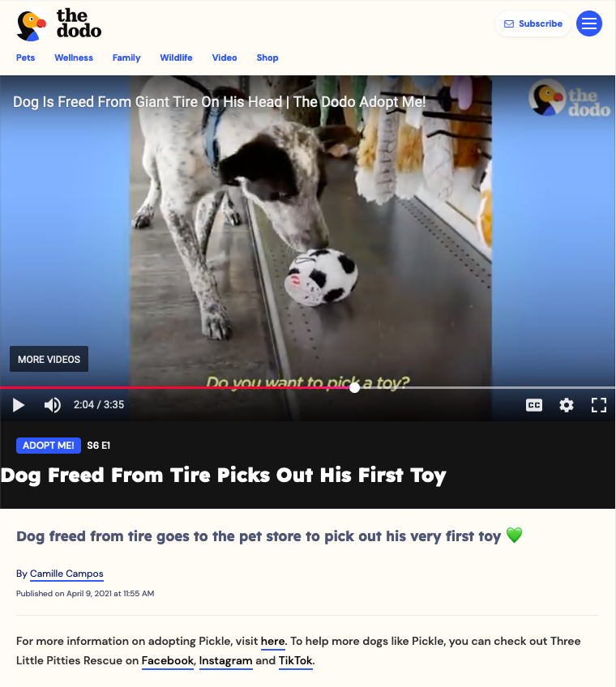
Task: Subscribe via the envelope button
Action: tap(533, 23)
